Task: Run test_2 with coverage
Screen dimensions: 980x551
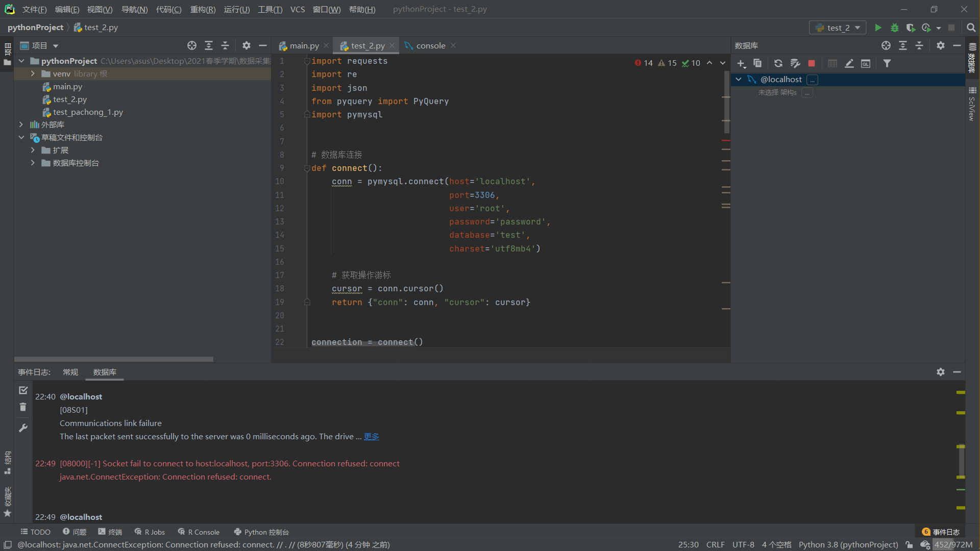Action: click(x=910, y=28)
